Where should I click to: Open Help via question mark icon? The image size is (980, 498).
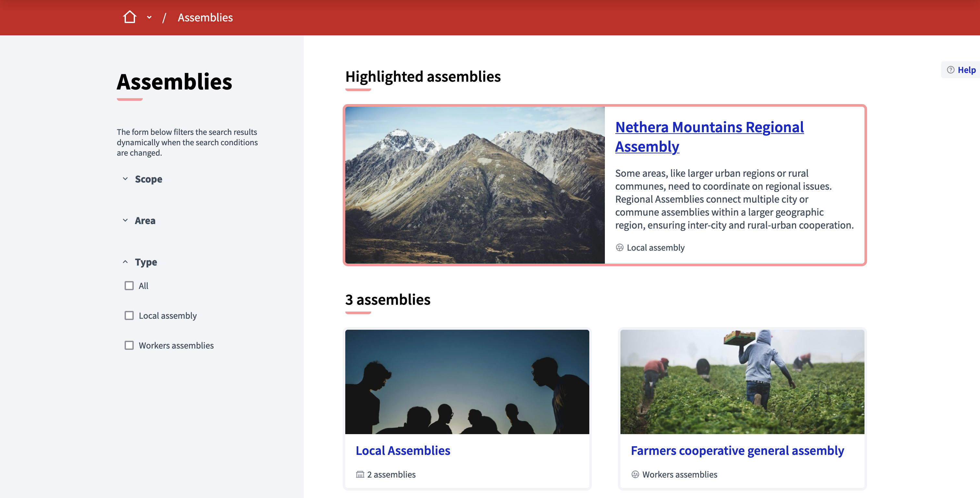[951, 70]
